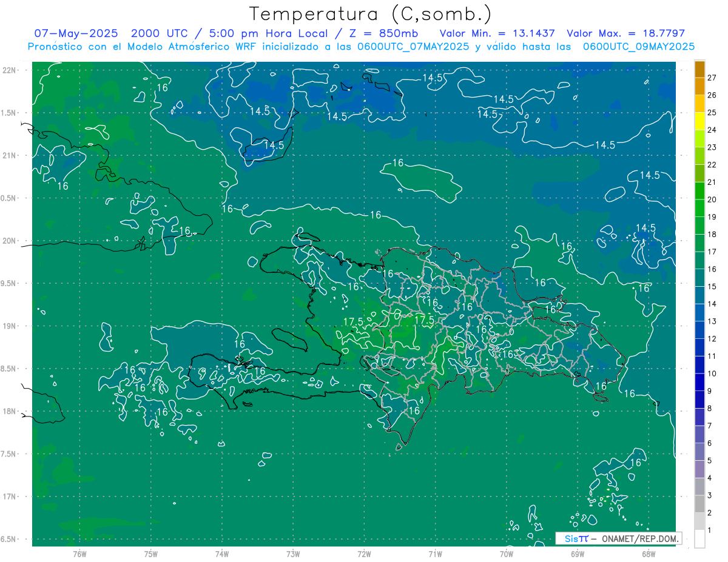728x562 pixels.
Task: Click the legend number "14"
Action: click(712, 304)
